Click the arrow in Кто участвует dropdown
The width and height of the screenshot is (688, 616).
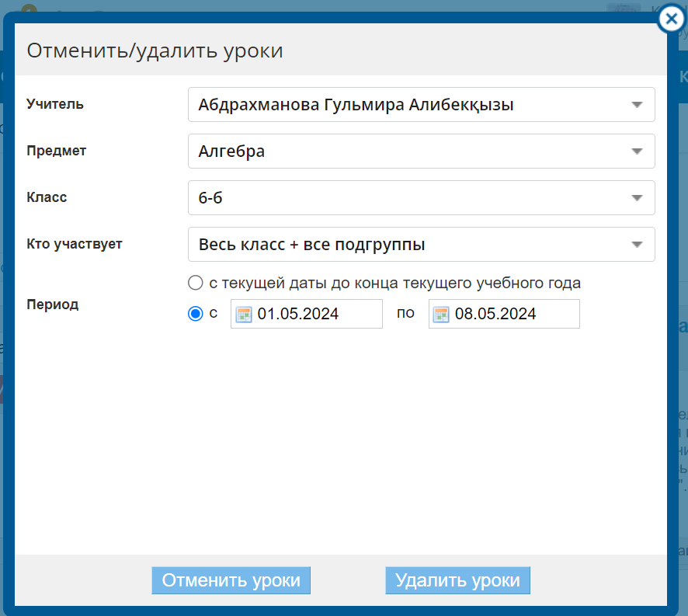pyautogui.click(x=637, y=245)
